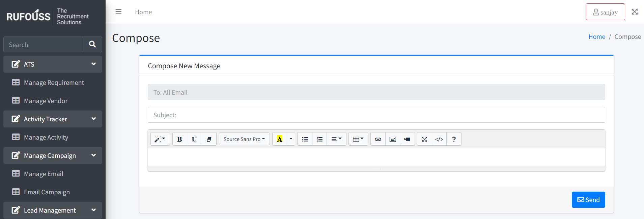Toggle the sidebar with hamburger icon
The height and width of the screenshot is (219, 644).
pos(118,12)
